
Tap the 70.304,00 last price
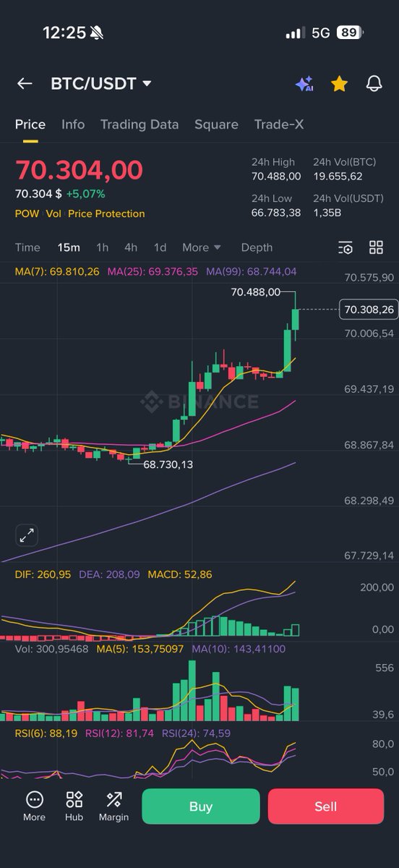[x=79, y=170]
